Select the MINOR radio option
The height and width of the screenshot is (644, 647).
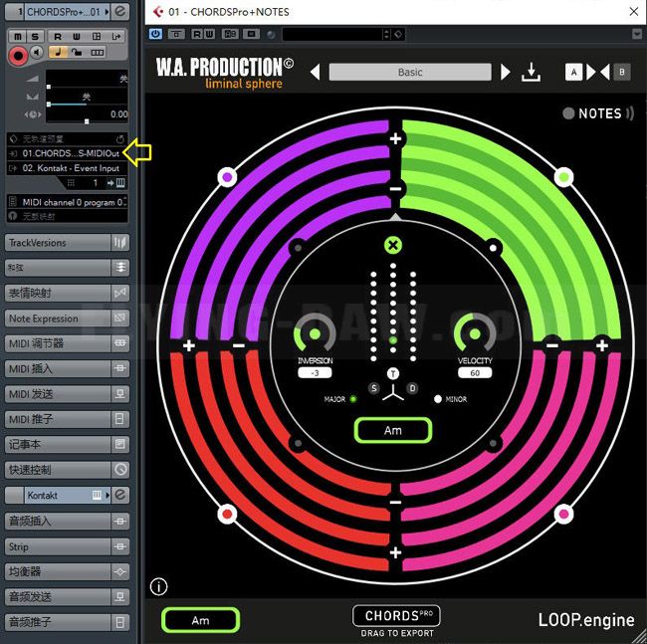click(x=438, y=399)
